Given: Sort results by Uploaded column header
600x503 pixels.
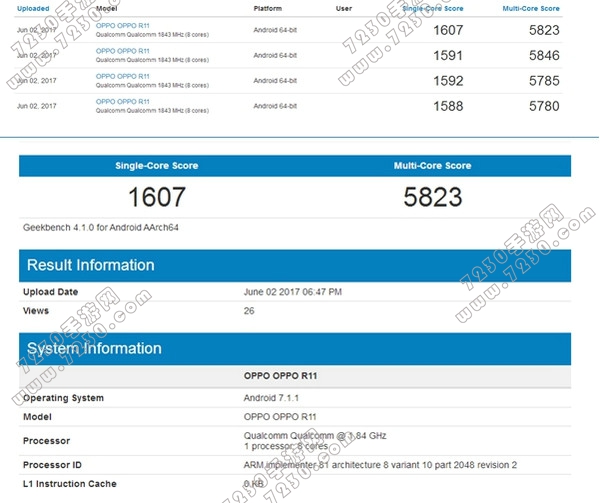Looking at the screenshot, I should pos(33,8).
